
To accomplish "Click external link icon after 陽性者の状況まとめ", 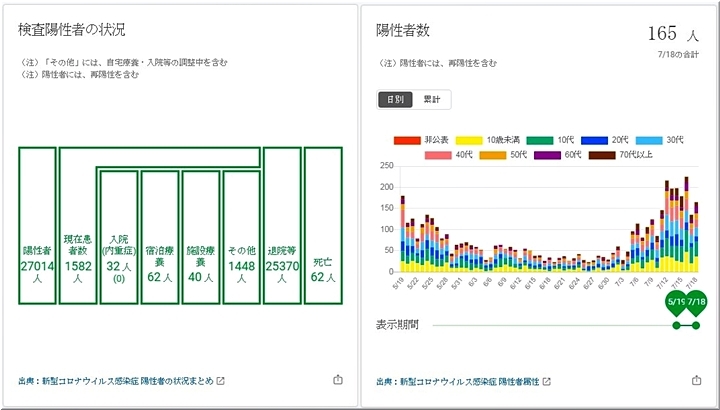I will 221,381.
